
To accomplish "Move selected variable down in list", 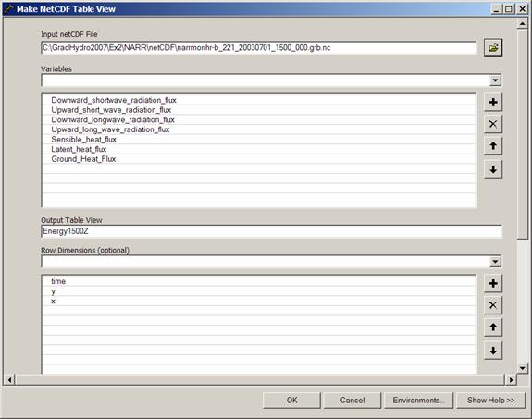I will point(493,169).
